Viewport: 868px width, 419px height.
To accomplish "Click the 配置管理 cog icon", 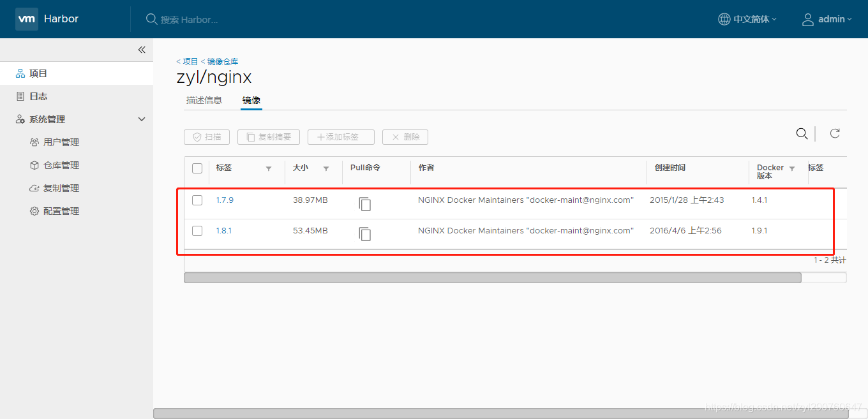I will point(34,211).
